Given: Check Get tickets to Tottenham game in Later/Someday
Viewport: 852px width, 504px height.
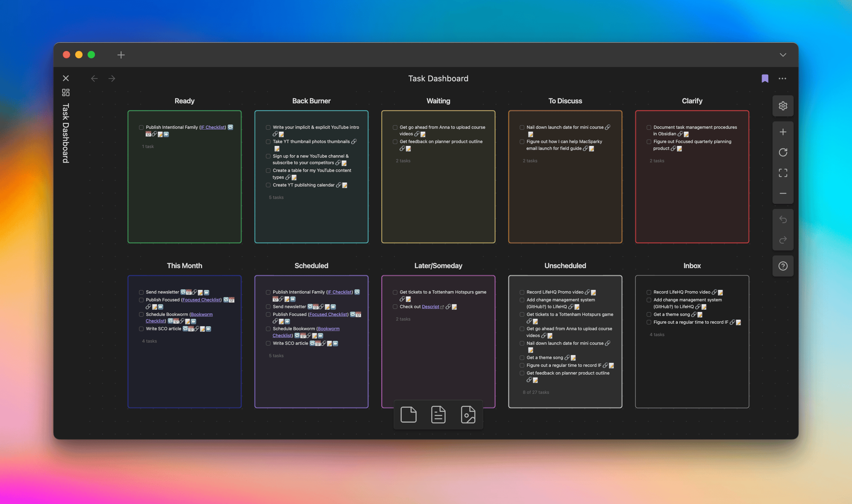Looking at the screenshot, I should coord(395,292).
